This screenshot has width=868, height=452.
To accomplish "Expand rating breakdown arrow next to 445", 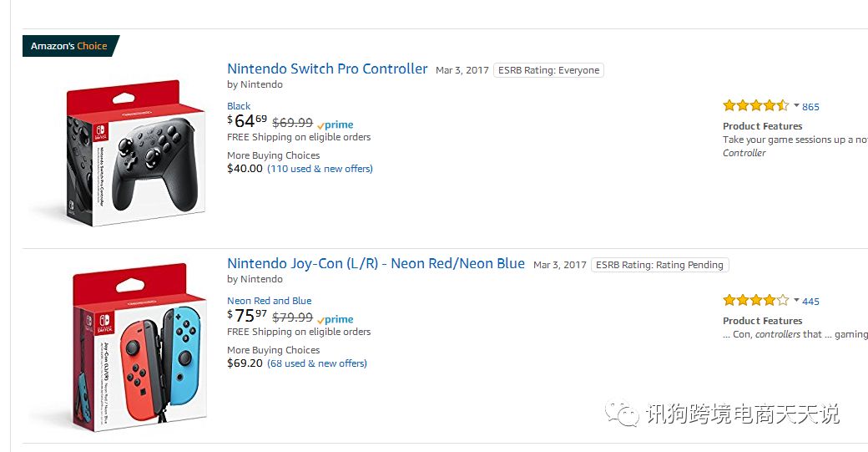I will (x=796, y=301).
